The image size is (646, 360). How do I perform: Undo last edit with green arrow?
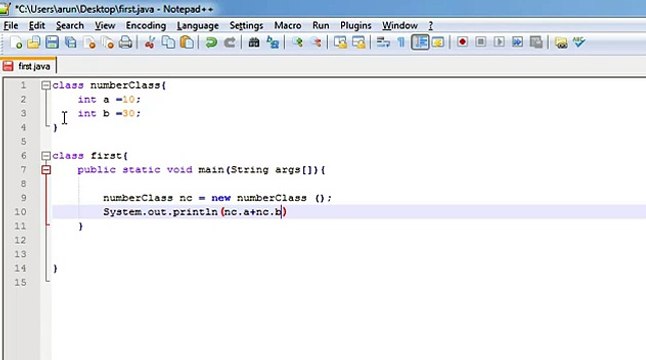[x=211, y=42]
